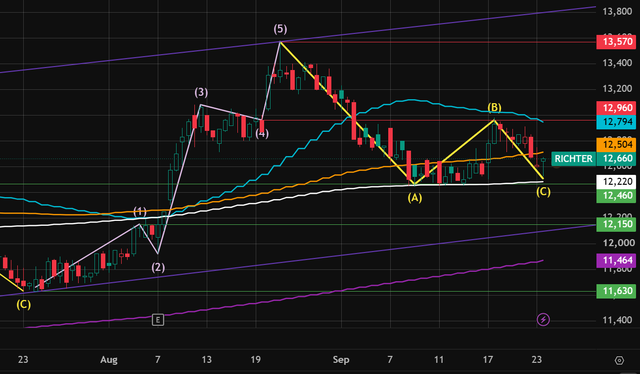Image resolution: width=640 pixels, height=374 pixels.
Task: Click the RICHTER symbol price label
Action: pyautogui.click(x=573, y=158)
